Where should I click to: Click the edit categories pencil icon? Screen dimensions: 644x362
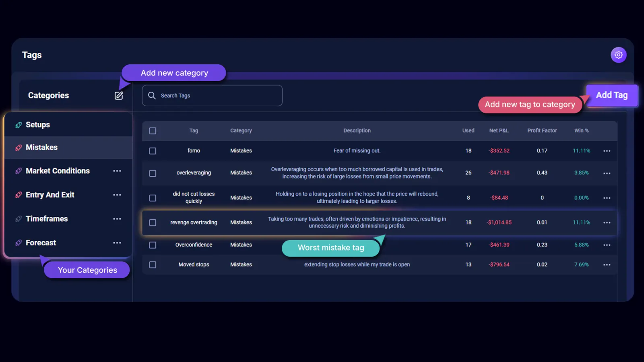pyautogui.click(x=119, y=95)
